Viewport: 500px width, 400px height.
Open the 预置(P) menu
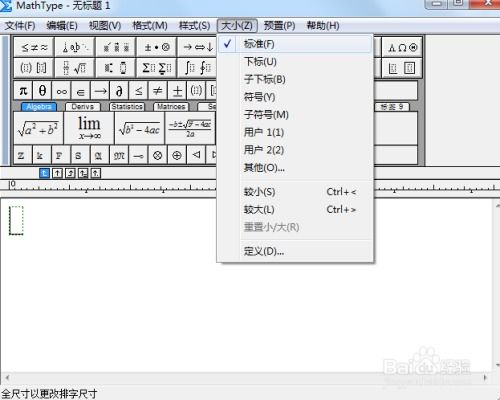point(279,26)
